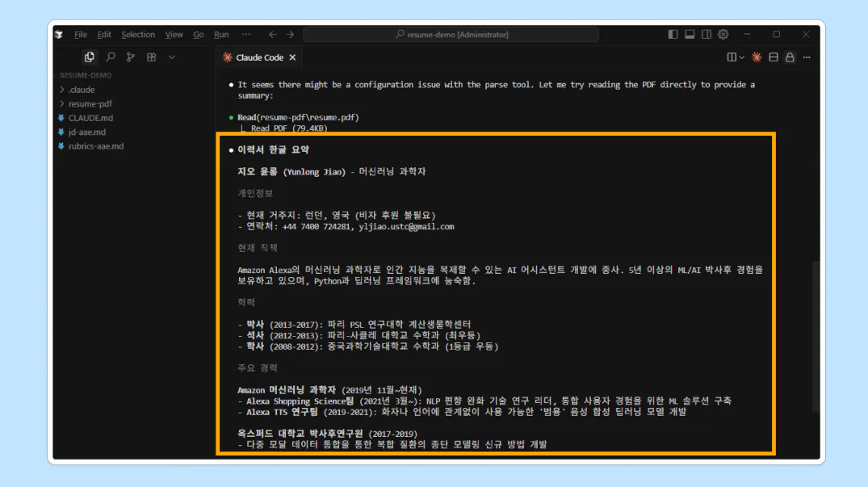Open the sidebar views chevron dropdown
This screenshot has width=868, height=487.
point(171,57)
